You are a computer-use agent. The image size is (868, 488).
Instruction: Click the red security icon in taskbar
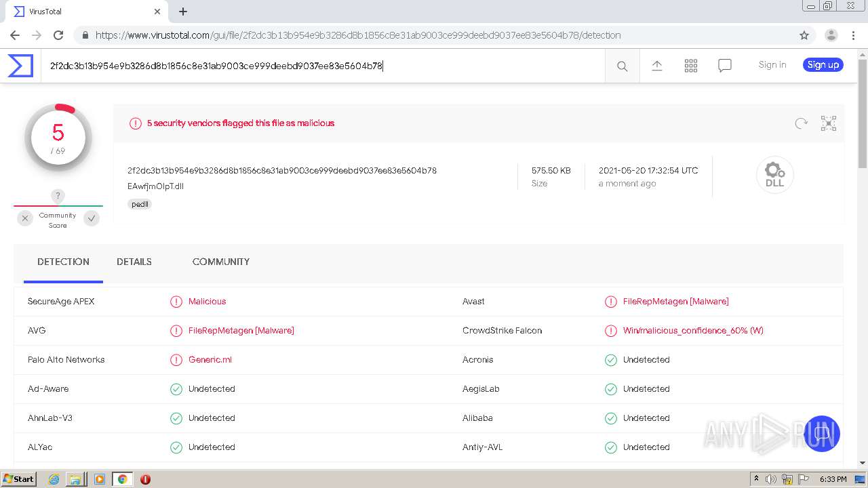[x=145, y=479]
